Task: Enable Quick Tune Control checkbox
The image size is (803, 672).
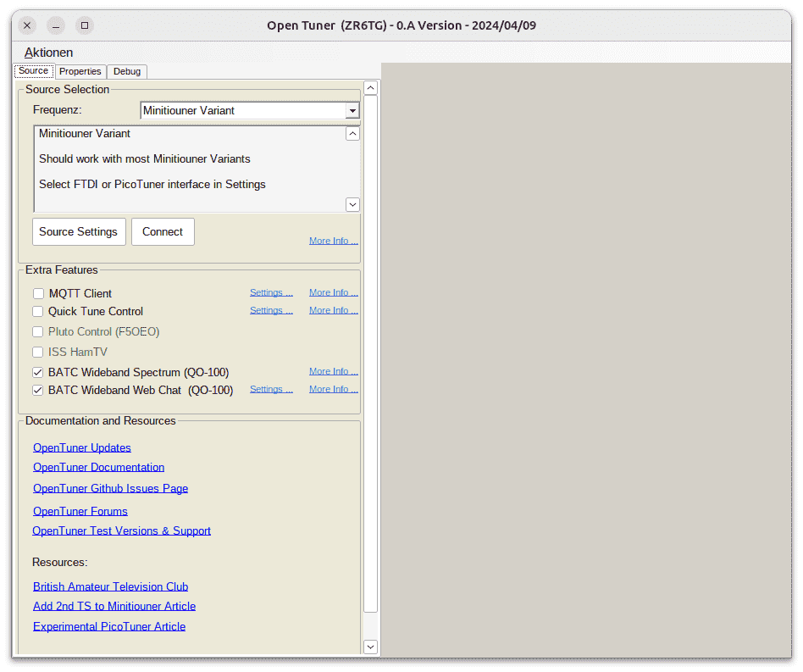Action: click(38, 311)
